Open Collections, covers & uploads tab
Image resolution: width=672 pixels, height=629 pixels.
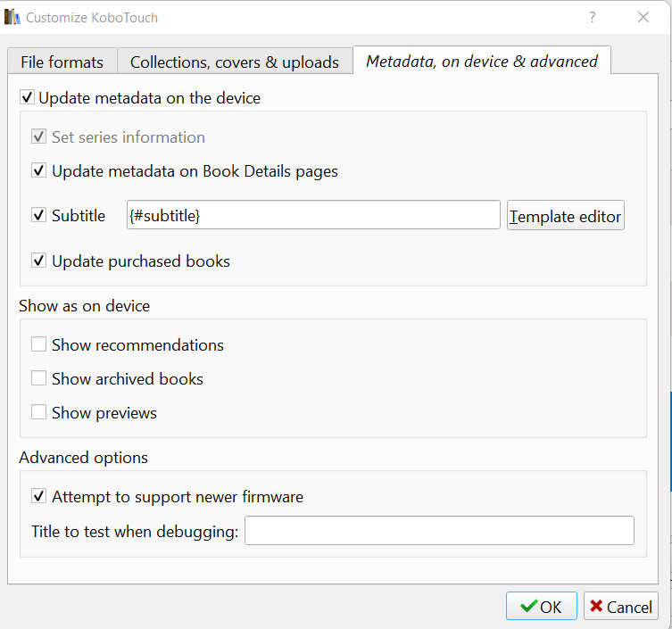[x=235, y=62]
